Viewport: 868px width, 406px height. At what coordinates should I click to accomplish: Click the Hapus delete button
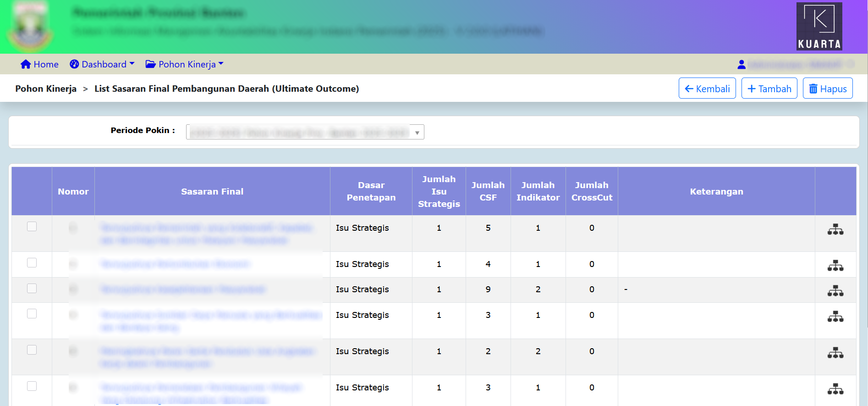tap(827, 89)
